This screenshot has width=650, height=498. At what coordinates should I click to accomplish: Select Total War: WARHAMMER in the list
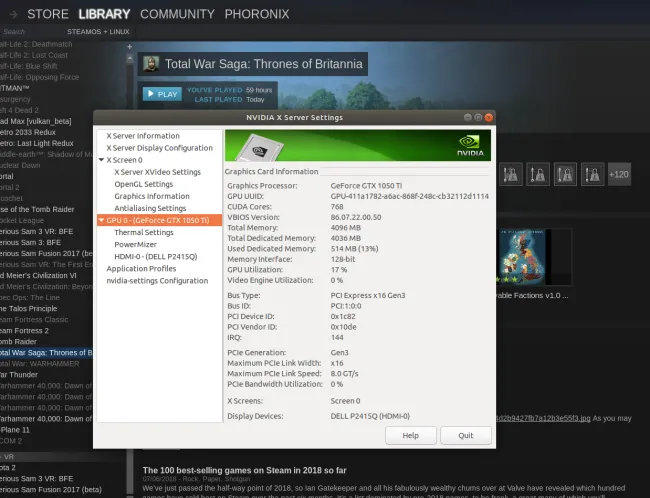tap(40, 364)
